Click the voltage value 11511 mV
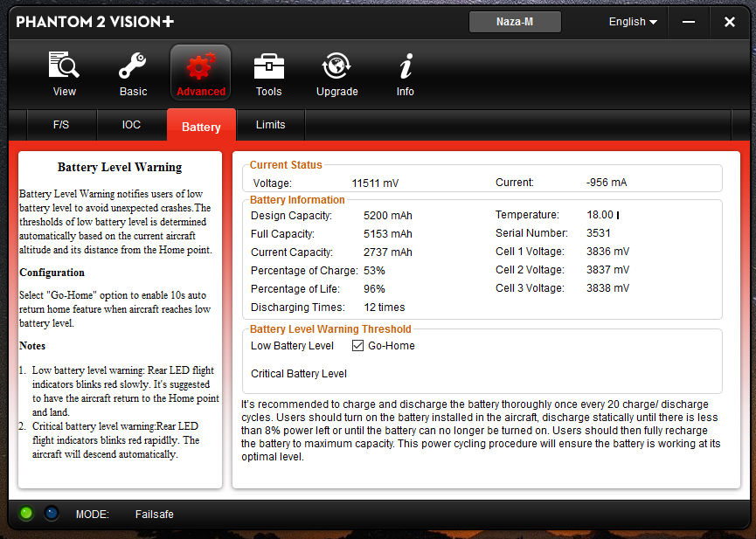 [x=375, y=183]
